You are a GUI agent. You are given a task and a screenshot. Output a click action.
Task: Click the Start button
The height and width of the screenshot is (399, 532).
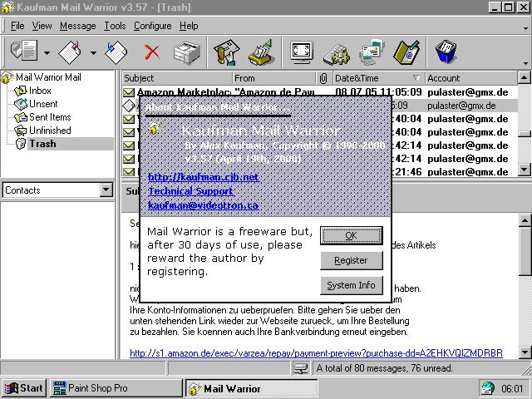tap(23, 388)
